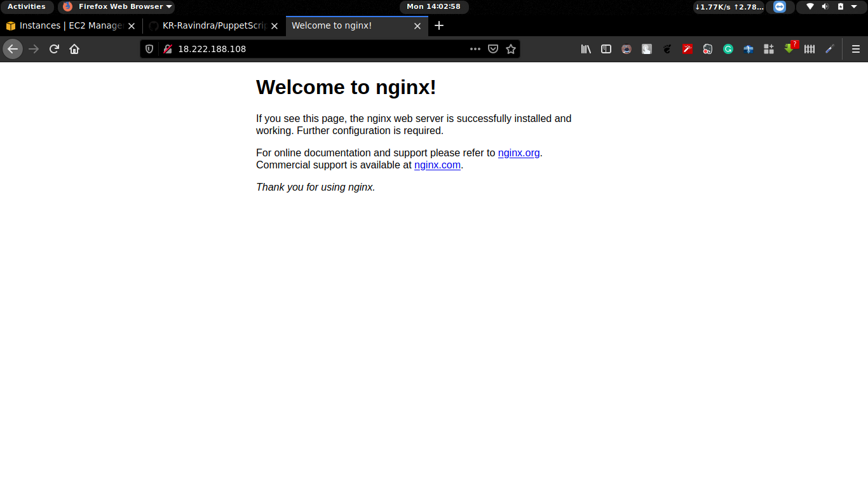Open a new browser tab
This screenshot has width=868, height=488.
(439, 26)
